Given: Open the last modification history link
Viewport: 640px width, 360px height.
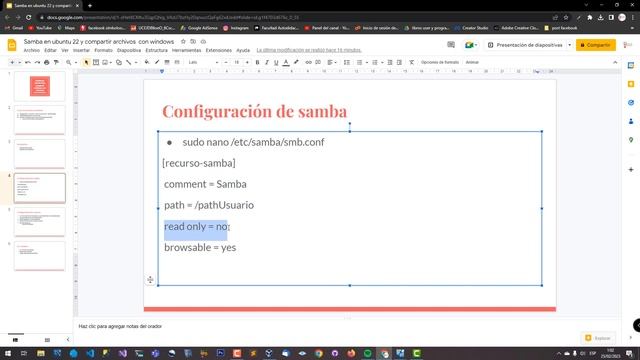Looking at the screenshot, I should [309, 50].
